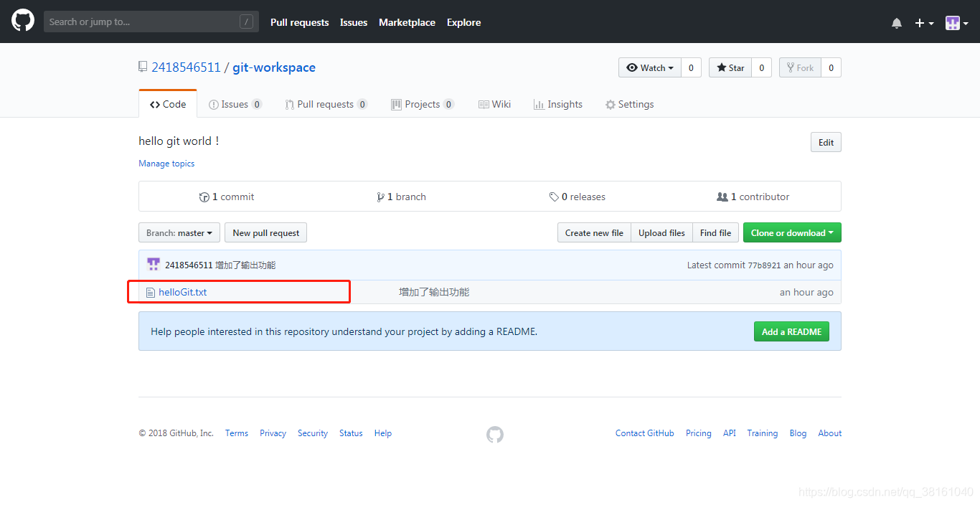
Task: Open the Settings tab
Action: point(629,104)
